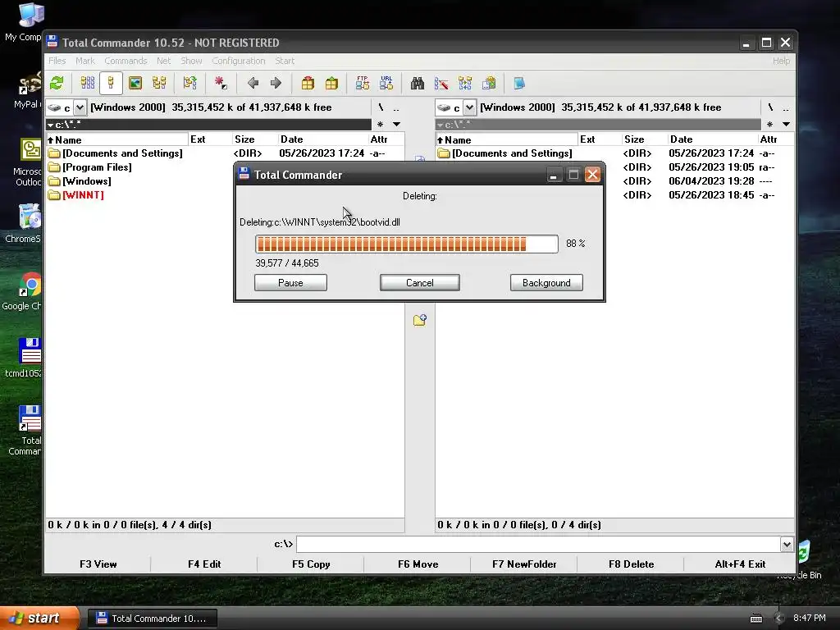Click Total Commander taskbar button
This screenshot has height=630, width=840.
point(152,619)
